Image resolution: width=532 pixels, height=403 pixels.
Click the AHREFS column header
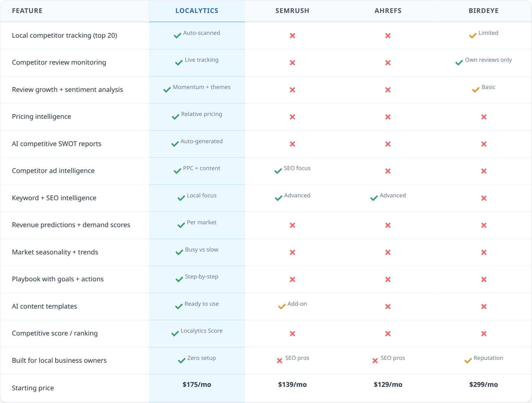point(388,11)
